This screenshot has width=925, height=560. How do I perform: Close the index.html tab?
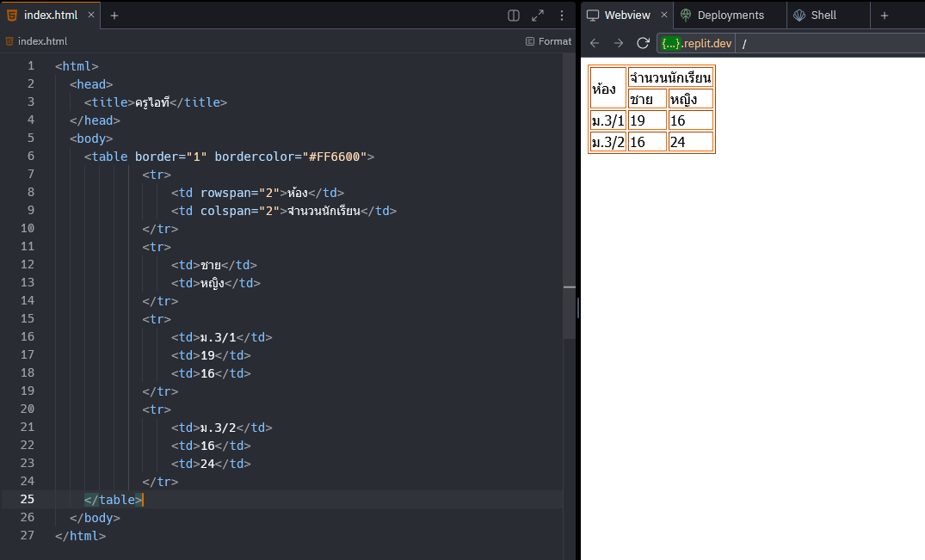(x=91, y=15)
